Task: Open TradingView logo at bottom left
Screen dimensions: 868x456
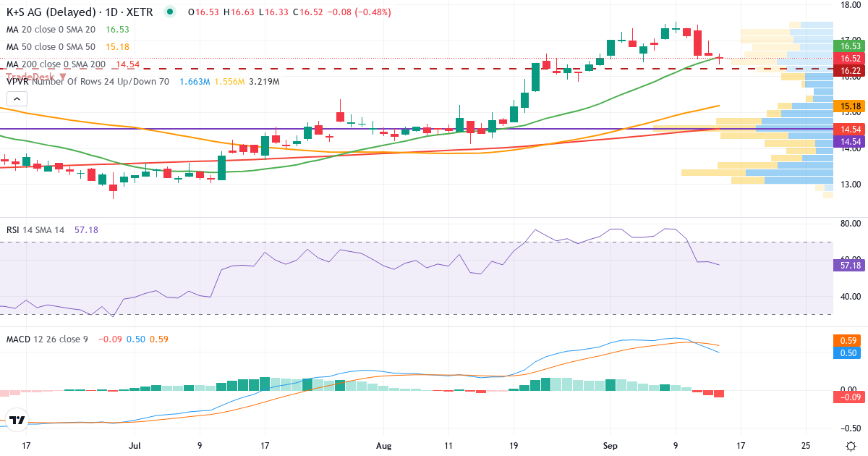Action: coord(17,420)
